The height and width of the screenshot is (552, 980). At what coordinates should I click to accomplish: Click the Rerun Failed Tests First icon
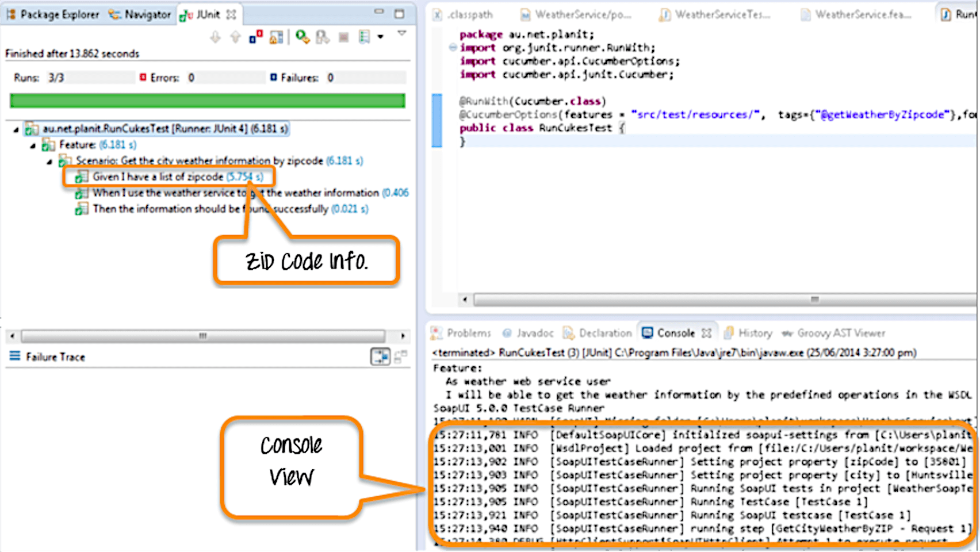click(x=323, y=37)
